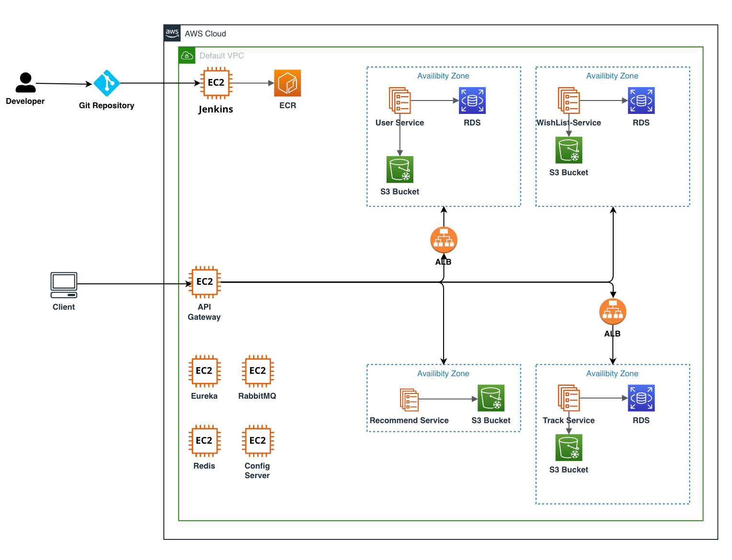The height and width of the screenshot is (560, 732).
Task: Click the RabbitMQ EC2 icon
Action: (258, 371)
